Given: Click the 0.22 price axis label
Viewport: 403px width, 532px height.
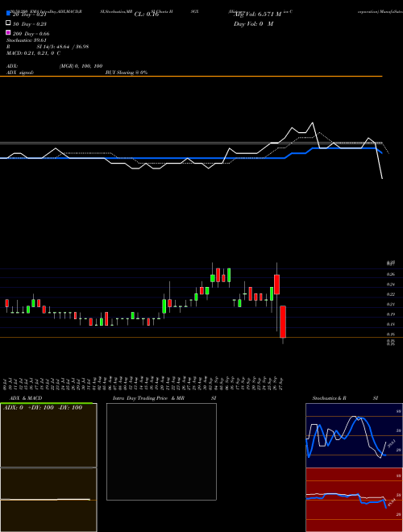Looking at the screenshot, I should pyautogui.click(x=390, y=294).
